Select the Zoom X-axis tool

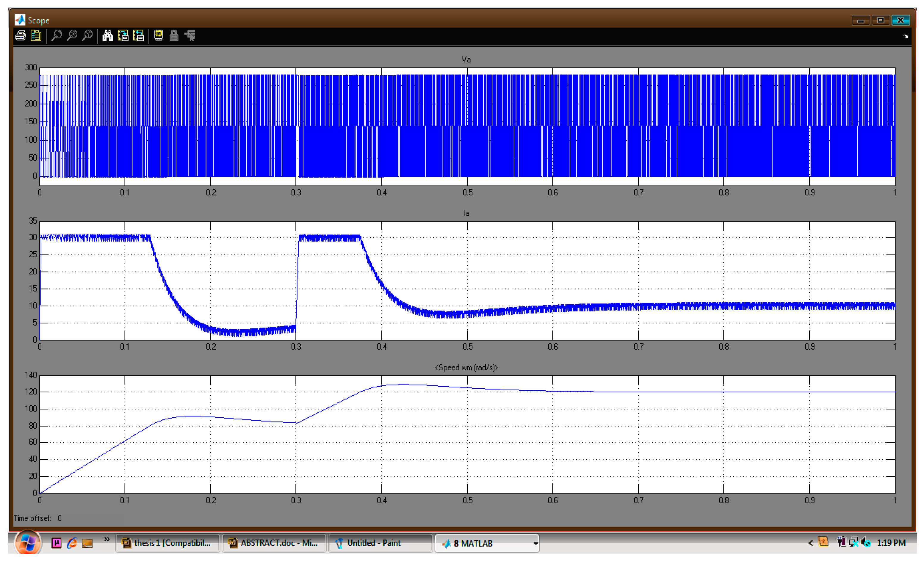[72, 36]
